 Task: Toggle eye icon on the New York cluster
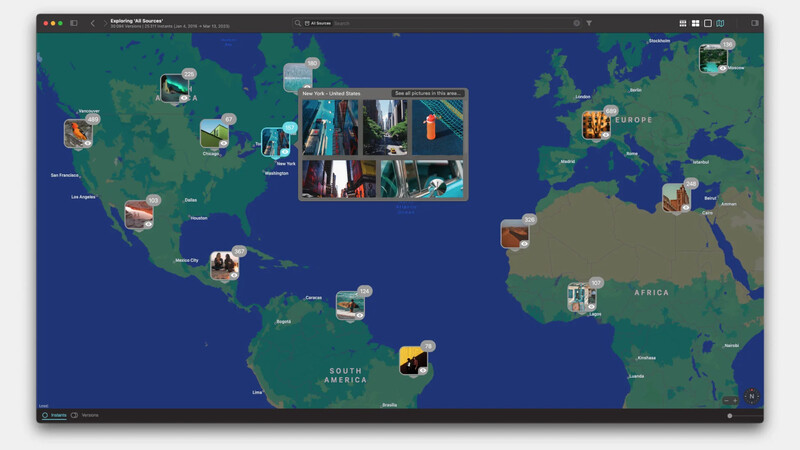click(284, 152)
